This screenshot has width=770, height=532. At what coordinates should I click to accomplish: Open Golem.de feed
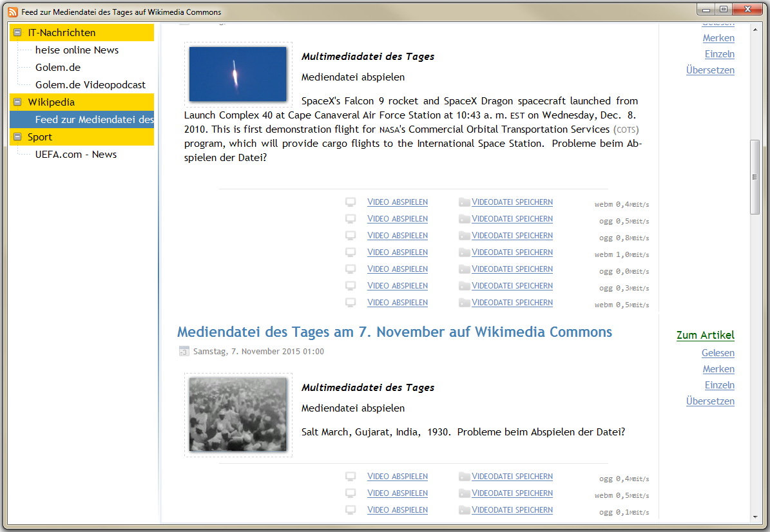(x=58, y=67)
